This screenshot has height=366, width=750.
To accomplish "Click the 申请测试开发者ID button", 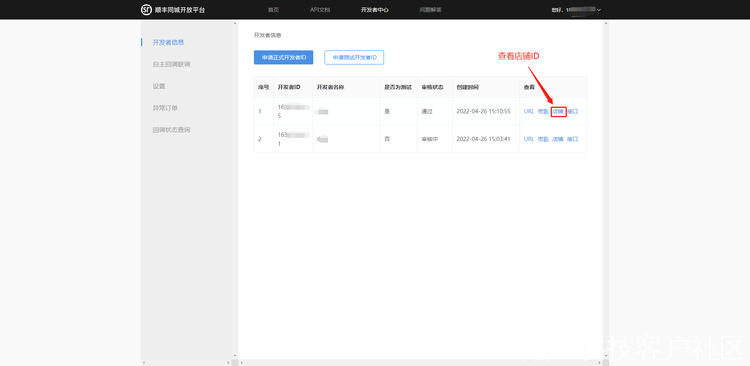I will [354, 57].
